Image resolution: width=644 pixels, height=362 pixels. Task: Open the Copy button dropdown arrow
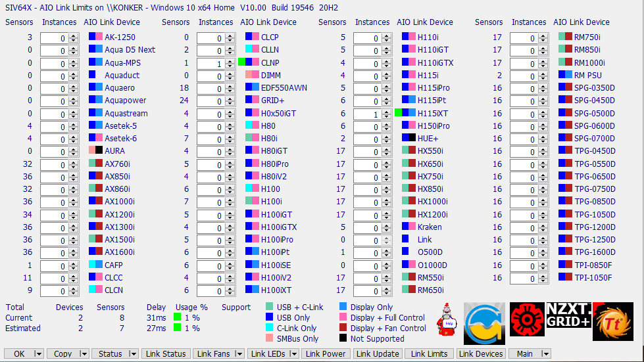click(84, 354)
